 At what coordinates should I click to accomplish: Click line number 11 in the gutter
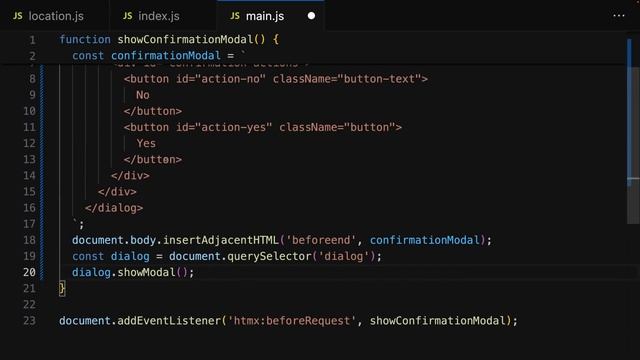(x=29, y=127)
